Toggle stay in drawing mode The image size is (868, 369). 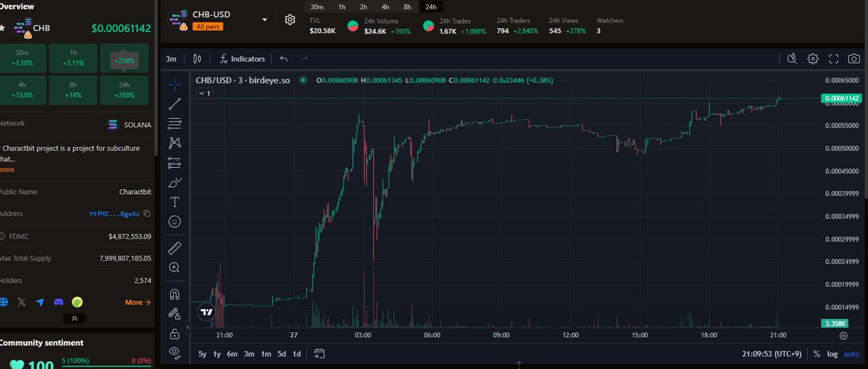[x=174, y=314]
